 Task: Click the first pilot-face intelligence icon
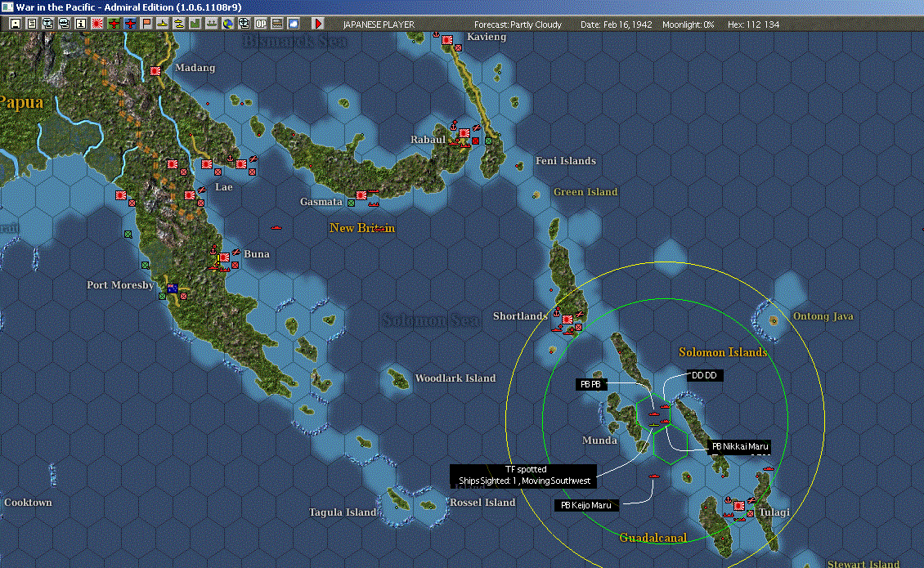(x=47, y=24)
